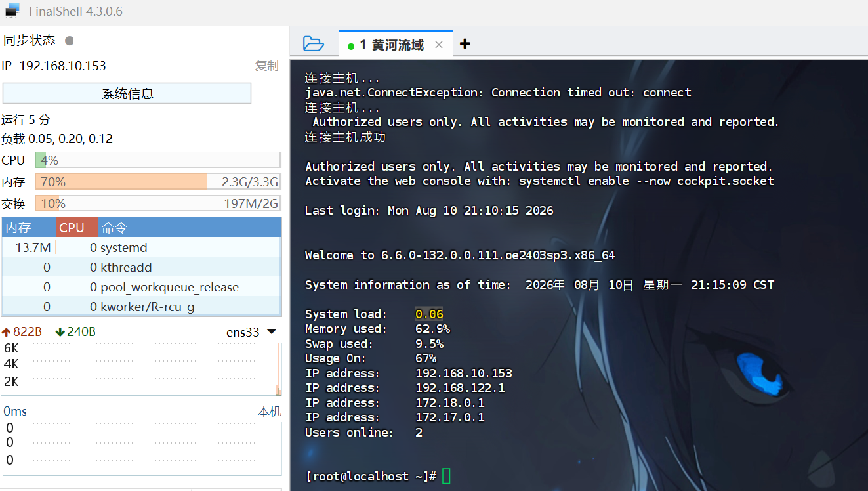This screenshot has width=868, height=491.
Task: Click the 822B upload speed value
Action: point(28,332)
